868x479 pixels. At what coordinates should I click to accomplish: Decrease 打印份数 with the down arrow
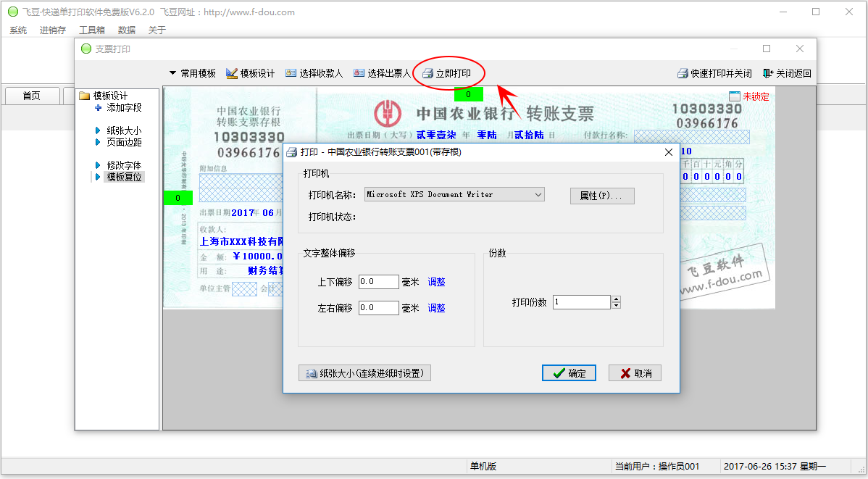coord(616,305)
